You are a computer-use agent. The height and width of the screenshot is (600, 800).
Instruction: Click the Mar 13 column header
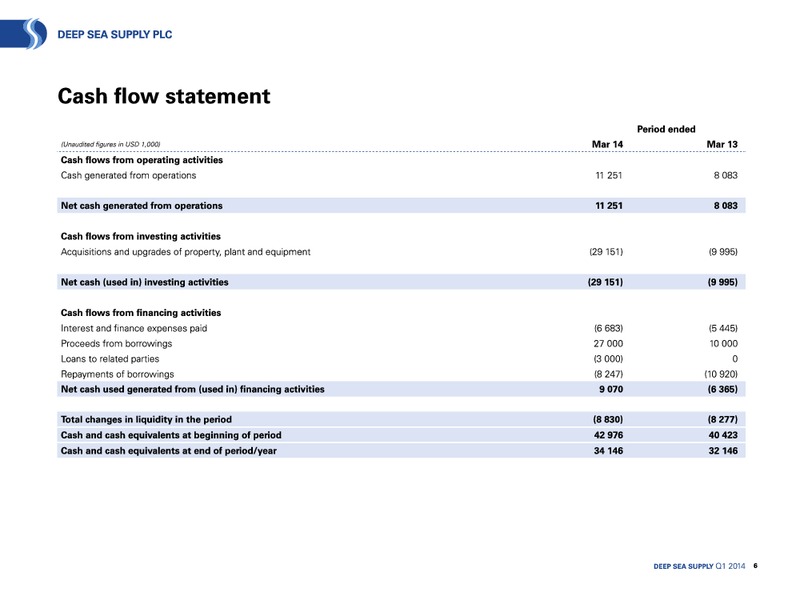[722, 144]
